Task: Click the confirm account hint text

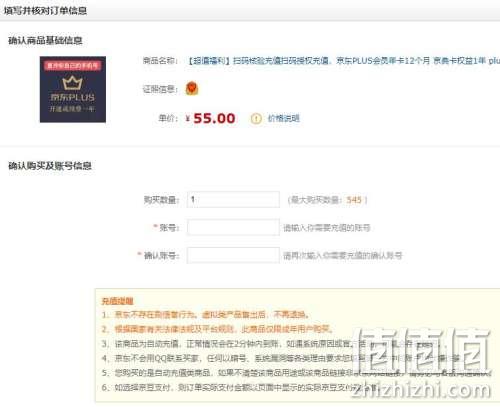Action: click(343, 256)
